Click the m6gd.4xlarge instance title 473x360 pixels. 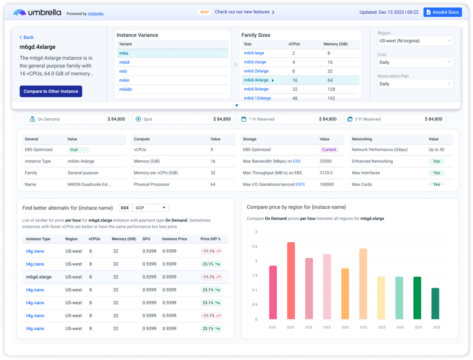(x=38, y=47)
